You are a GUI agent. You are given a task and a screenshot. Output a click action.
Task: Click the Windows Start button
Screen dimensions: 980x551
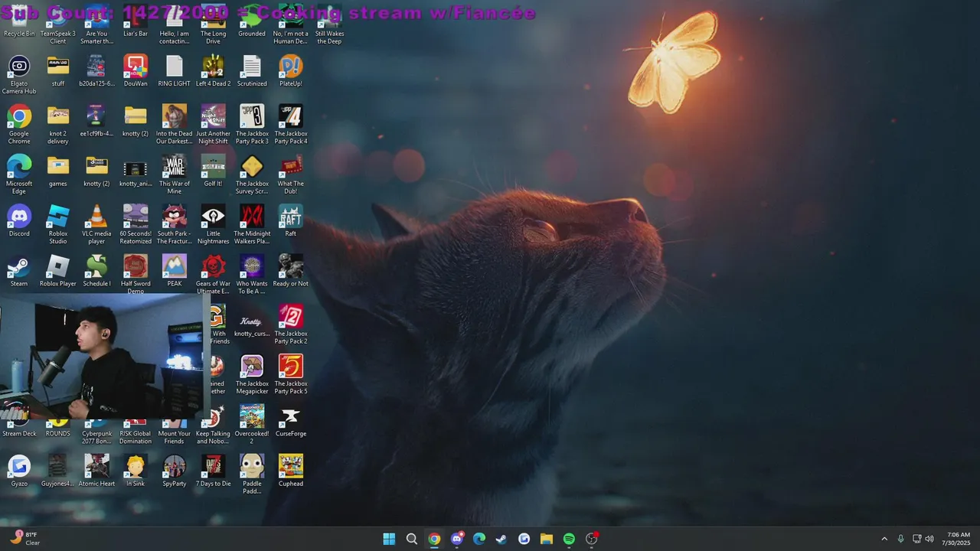[x=389, y=539]
